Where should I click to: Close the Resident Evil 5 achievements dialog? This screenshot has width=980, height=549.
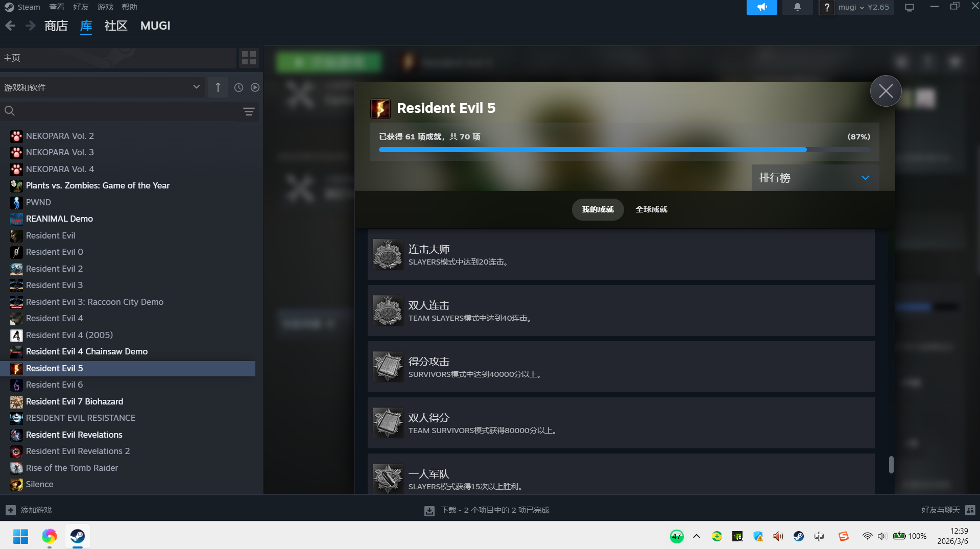[x=886, y=91]
